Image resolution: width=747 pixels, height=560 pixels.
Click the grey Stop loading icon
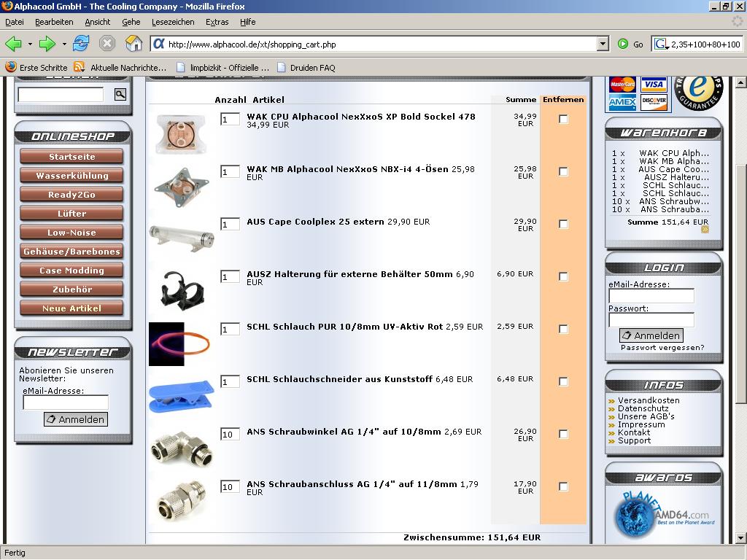tap(107, 44)
